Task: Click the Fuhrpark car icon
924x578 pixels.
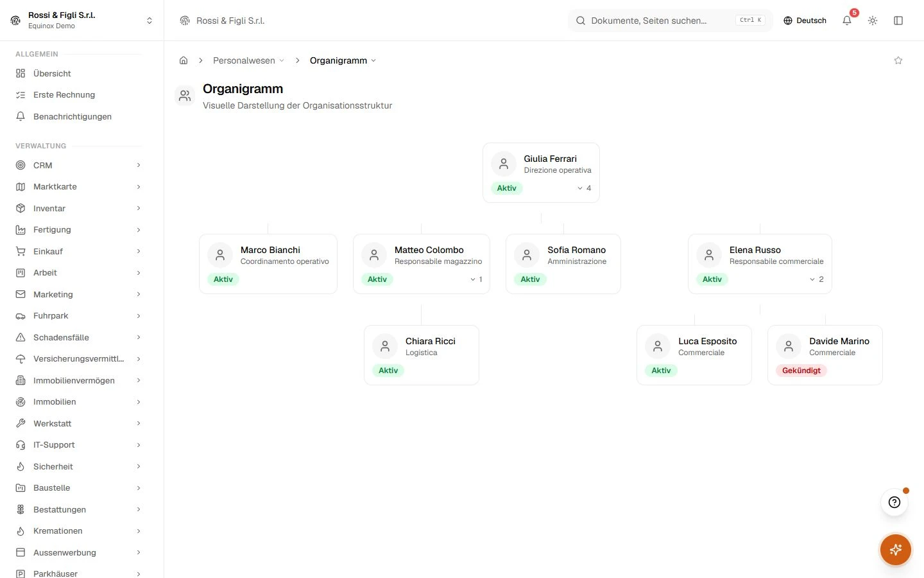Action: (21, 316)
